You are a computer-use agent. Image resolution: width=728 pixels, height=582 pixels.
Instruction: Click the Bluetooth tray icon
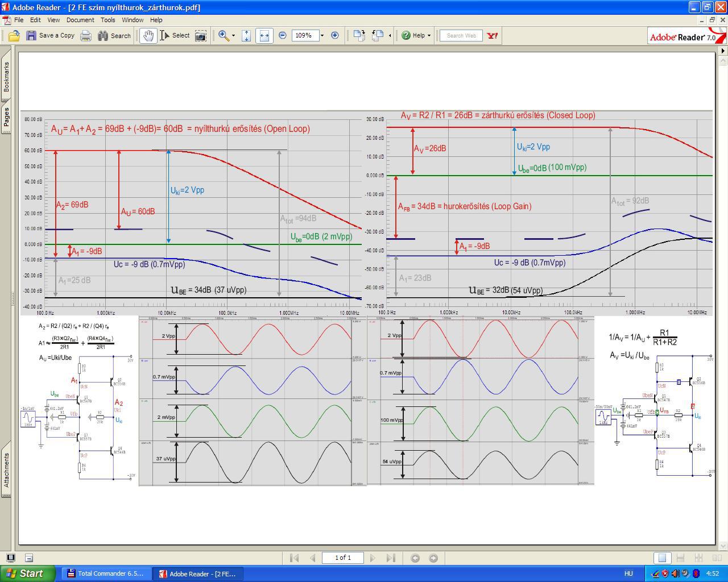tap(696, 573)
